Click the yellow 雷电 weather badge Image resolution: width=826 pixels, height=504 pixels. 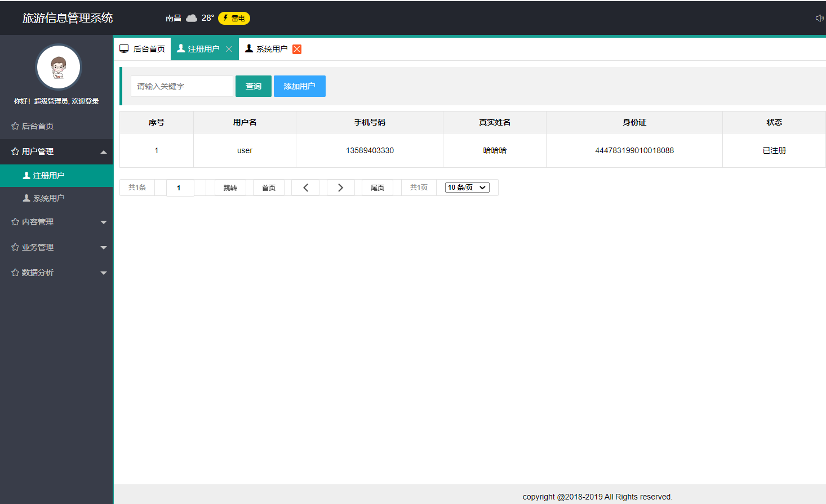point(234,18)
